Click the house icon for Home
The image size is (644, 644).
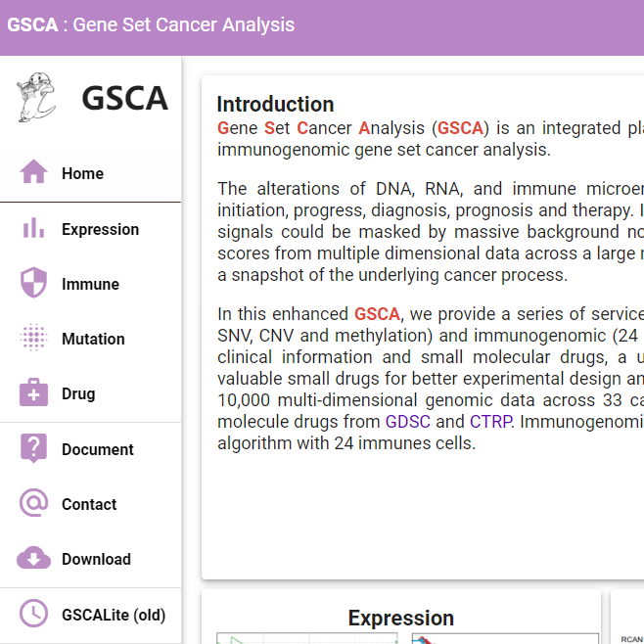[33, 172]
